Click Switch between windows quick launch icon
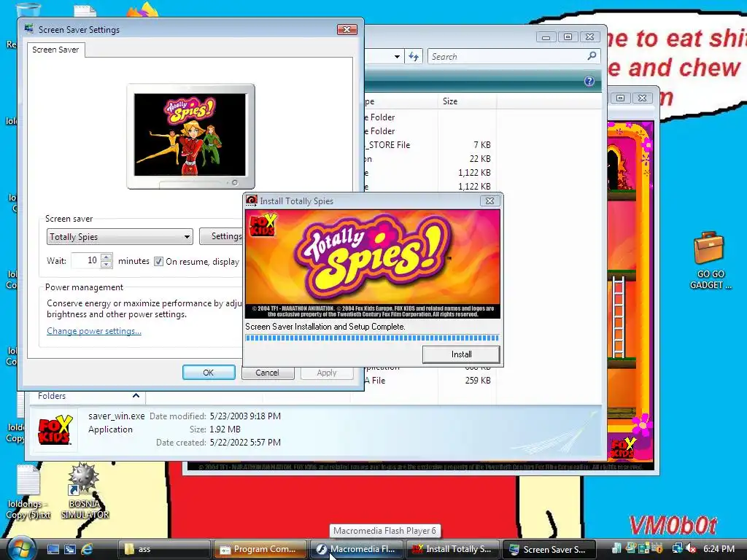 69,549
